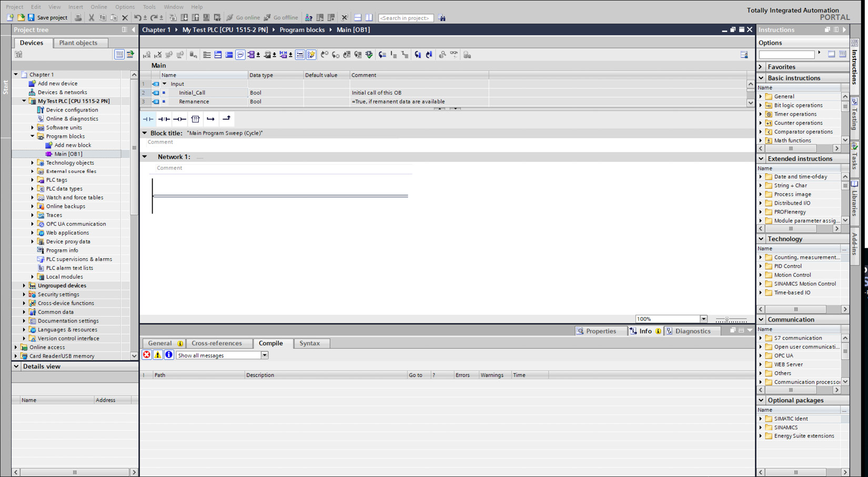This screenshot has width=868, height=477.
Task: Click the Undo arrow icon
Action: 137,18
